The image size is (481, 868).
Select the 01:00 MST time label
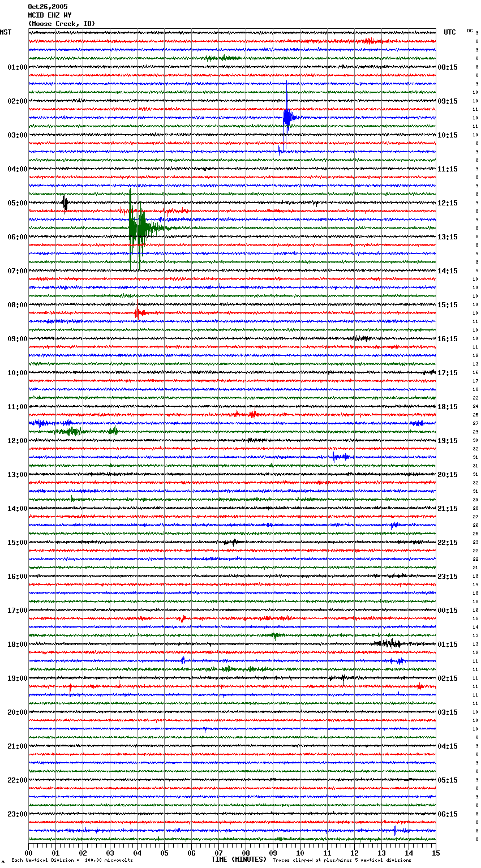(17, 67)
